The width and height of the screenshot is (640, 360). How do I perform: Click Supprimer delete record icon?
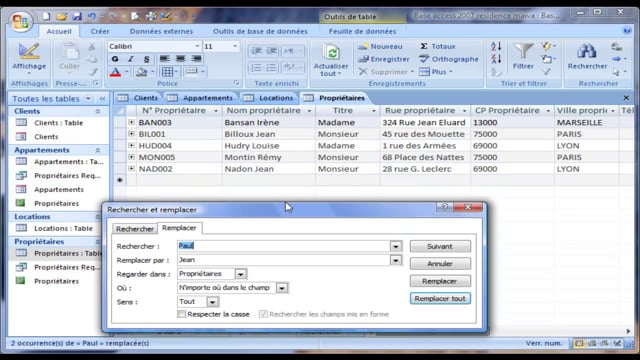362,72
